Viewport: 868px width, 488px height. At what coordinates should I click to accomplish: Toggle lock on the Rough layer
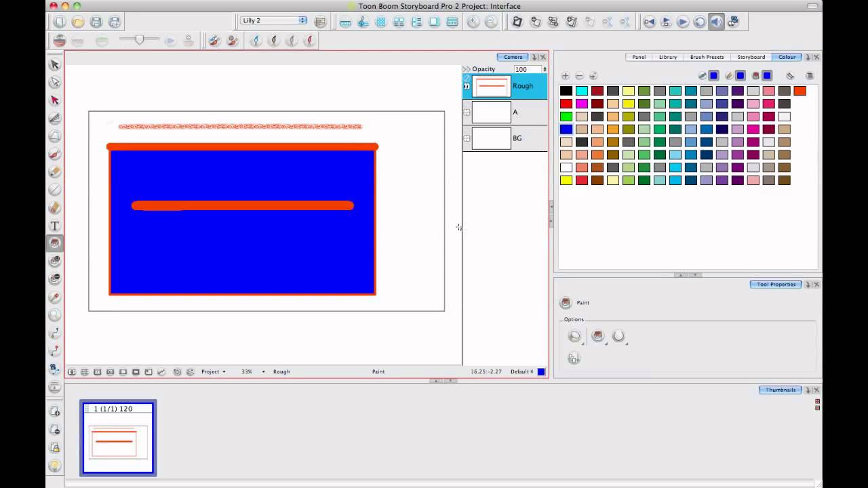(x=467, y=87)
